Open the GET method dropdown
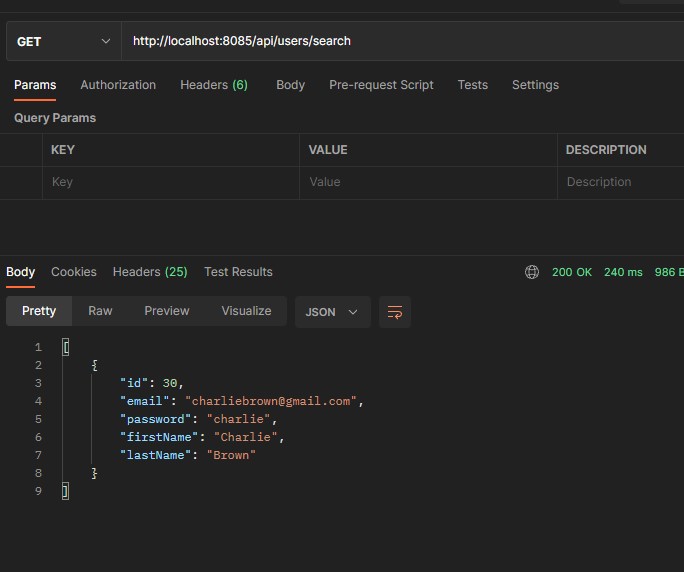684x572 pixels. point(64,41)
